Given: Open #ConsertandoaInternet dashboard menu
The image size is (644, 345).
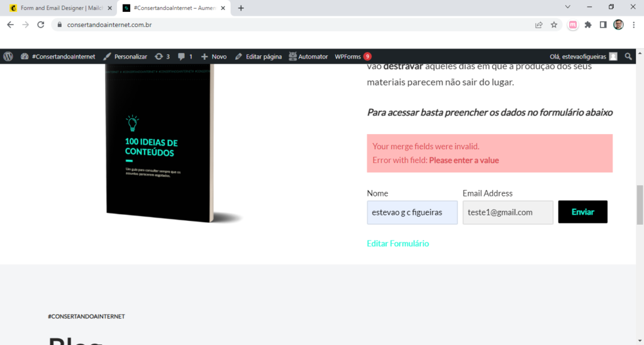Looking at the screenshot, I should click(58, 56).
